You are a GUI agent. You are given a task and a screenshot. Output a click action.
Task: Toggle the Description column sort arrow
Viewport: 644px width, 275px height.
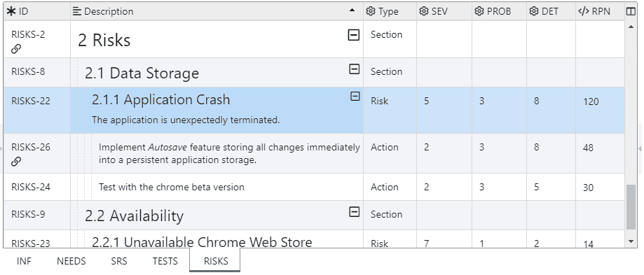pyautogui.click(x=352, y=10)
